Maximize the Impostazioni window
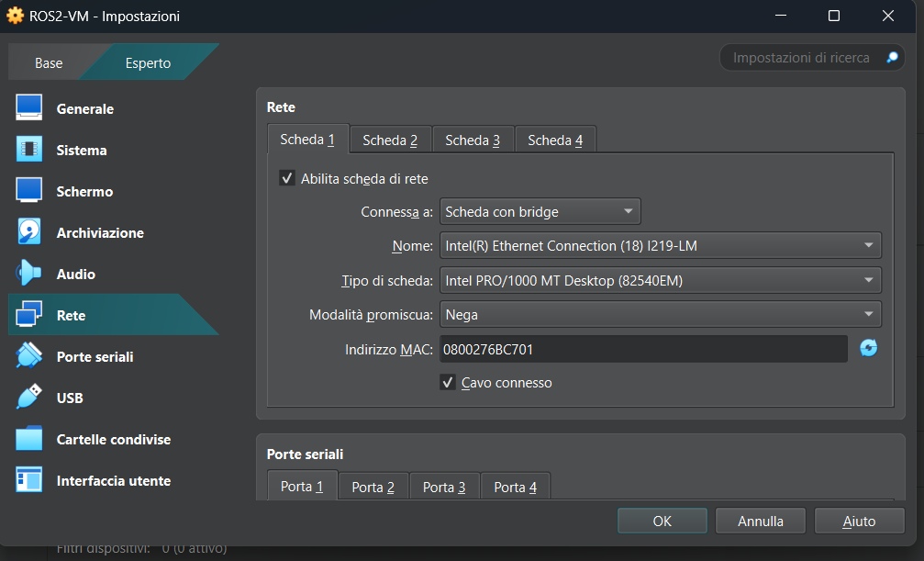924x561 pixels. click(834, 16)
